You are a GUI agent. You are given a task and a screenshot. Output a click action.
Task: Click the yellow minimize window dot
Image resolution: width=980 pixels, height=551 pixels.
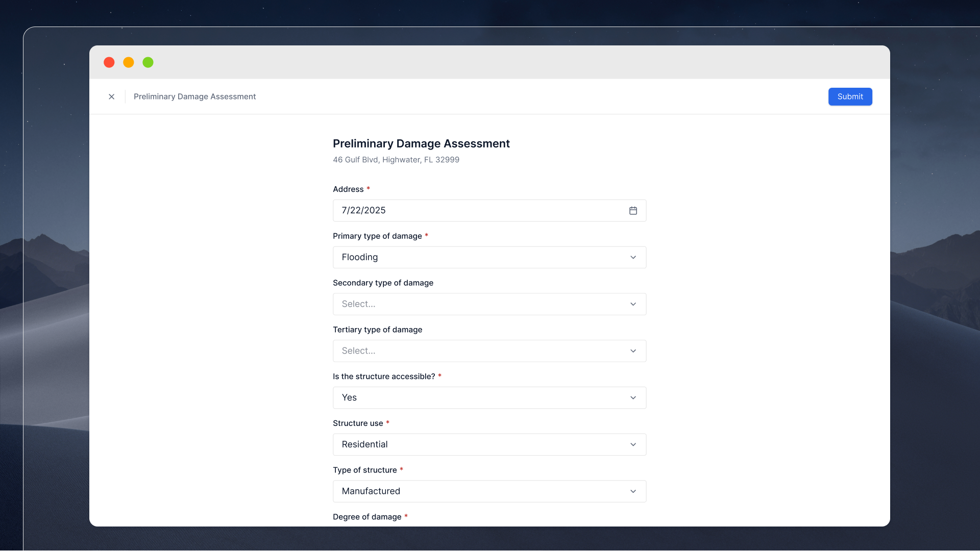[x=129, y=62]
